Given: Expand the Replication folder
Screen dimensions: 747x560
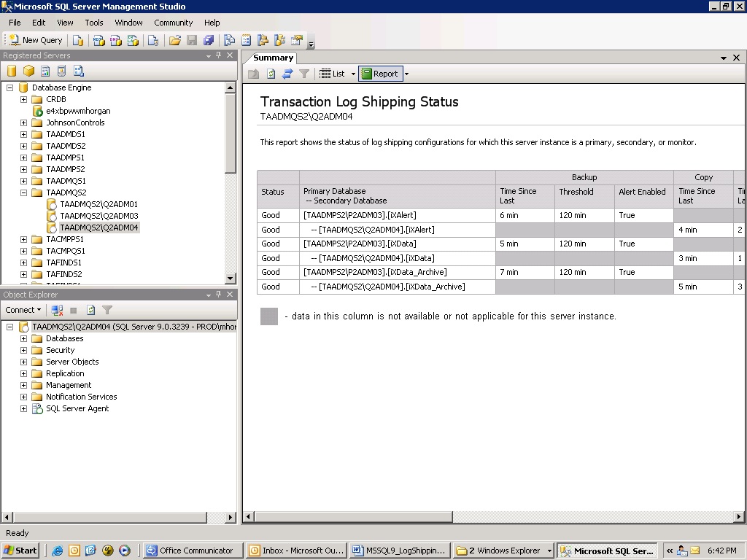Looking at the screenshot, I should [x=23, y=374].
